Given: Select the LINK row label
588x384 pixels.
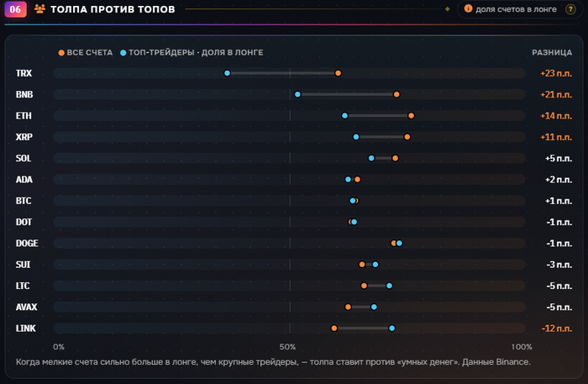Looking at the screenshot, I should click(25, 329).
